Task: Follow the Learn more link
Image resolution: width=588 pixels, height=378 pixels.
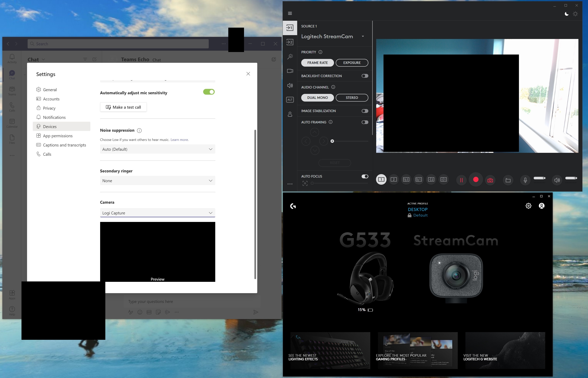Action: tap(180, 140)
